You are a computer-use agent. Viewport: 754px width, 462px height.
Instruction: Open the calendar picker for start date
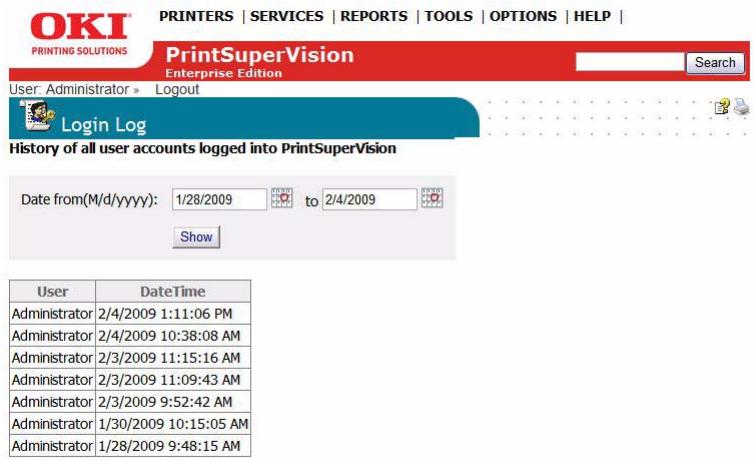(282, 198)
